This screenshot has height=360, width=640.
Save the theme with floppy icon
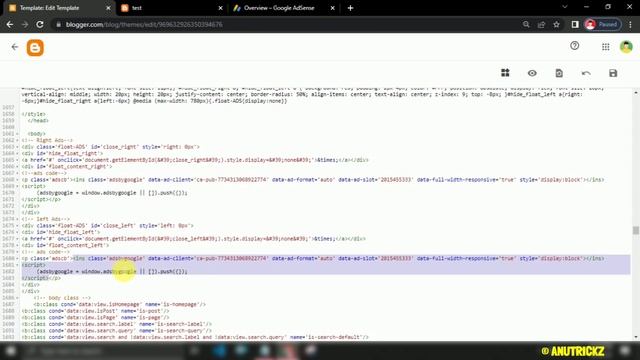(x=613, y=73)
